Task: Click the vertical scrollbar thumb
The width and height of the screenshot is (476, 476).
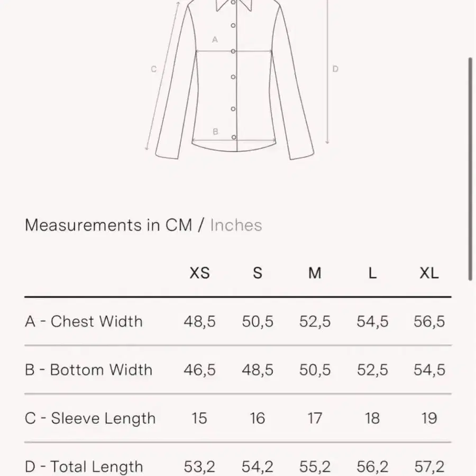Action: coord(470,169)
